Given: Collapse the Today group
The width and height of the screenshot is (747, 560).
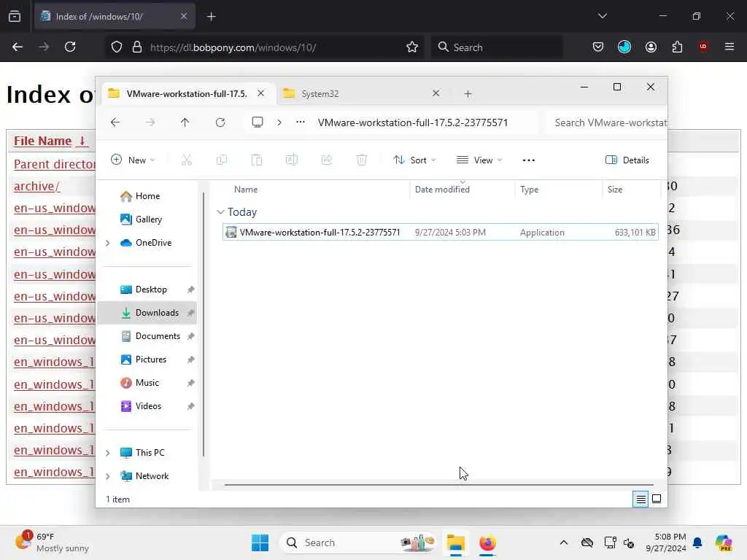Looking at the screenshot, I should tap(220, 212).
